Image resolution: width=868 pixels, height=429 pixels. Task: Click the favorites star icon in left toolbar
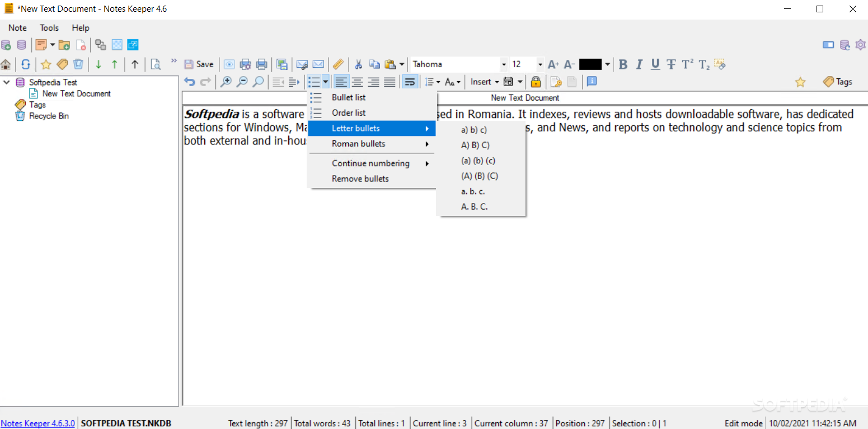click(46, 64)
